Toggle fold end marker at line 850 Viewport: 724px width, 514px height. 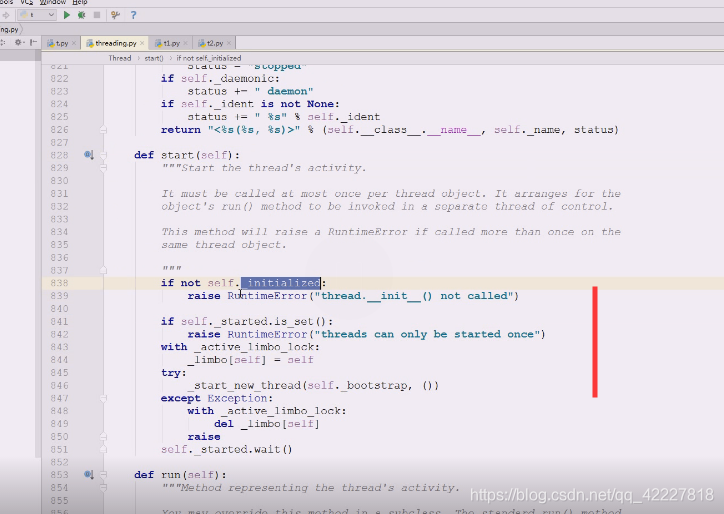click(x=103, y=436)
